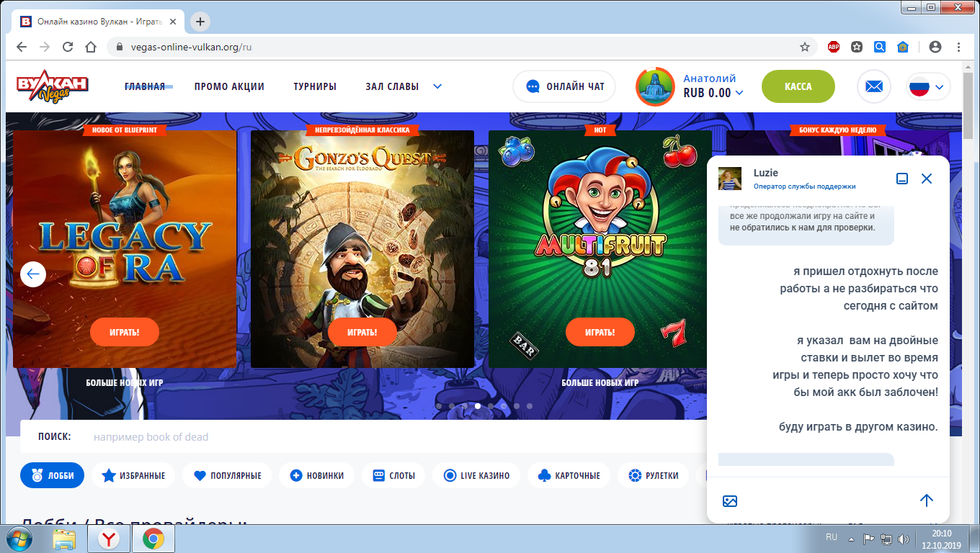Open the Зал Славы menu item
Screen dimensions: 980x553
point(392,86)
